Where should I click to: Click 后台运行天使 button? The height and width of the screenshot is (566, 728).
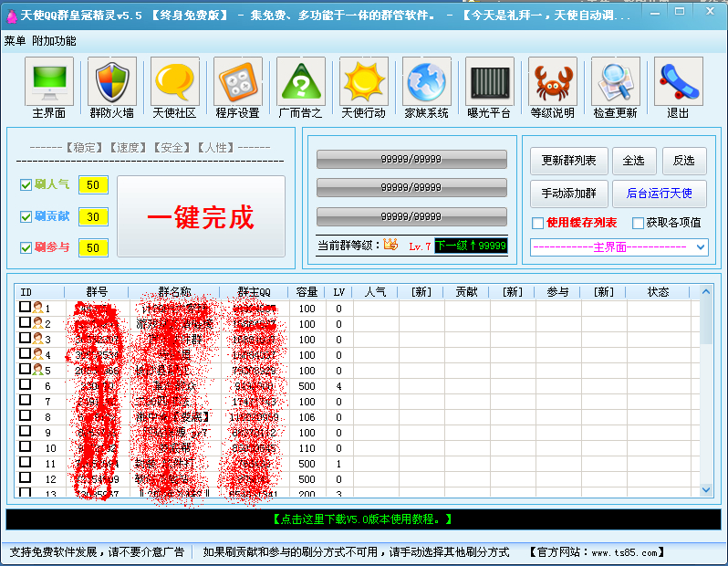[660, 194]
